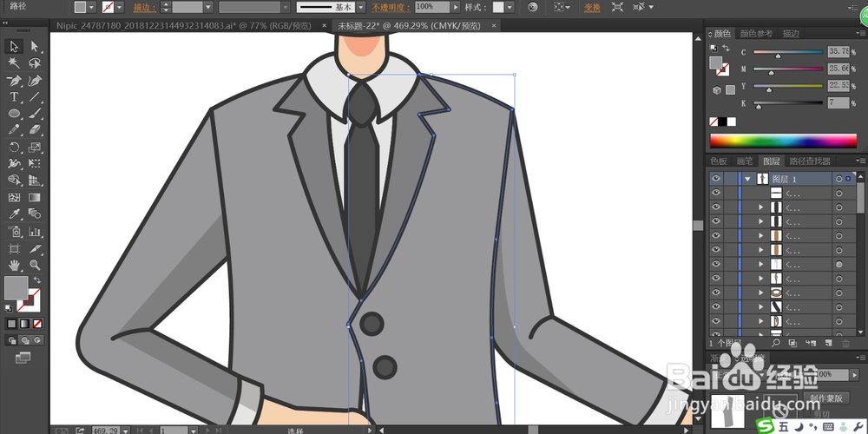The height and width of the screenshot is (434, 868).
Task: Open the 样式 graphic style dropdown
Action: click(x=510, y=7)
